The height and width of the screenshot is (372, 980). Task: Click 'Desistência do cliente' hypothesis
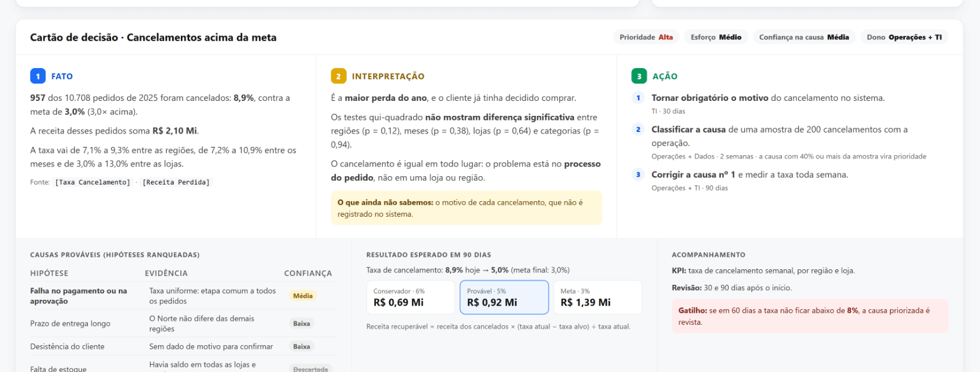[x=67, y=346]
